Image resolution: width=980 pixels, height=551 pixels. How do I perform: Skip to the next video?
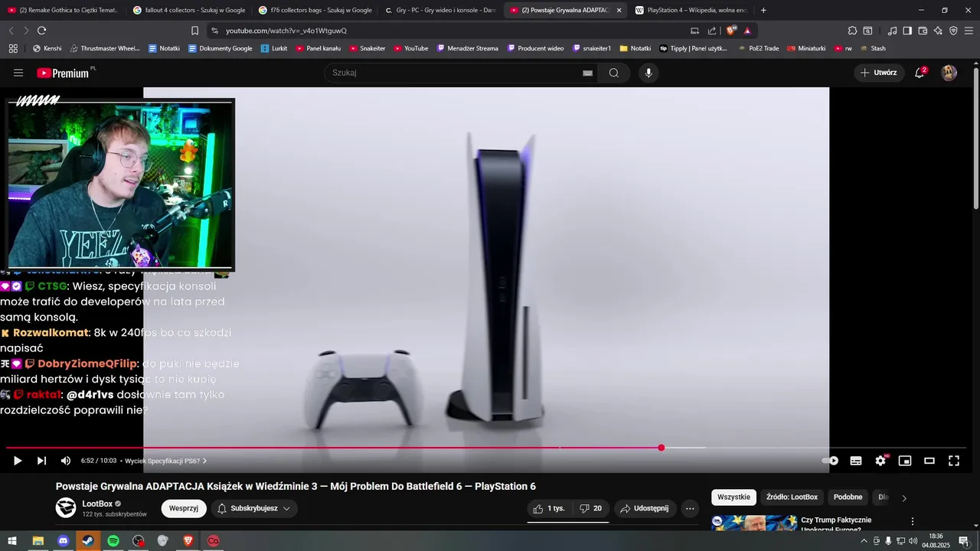(41, 461)
